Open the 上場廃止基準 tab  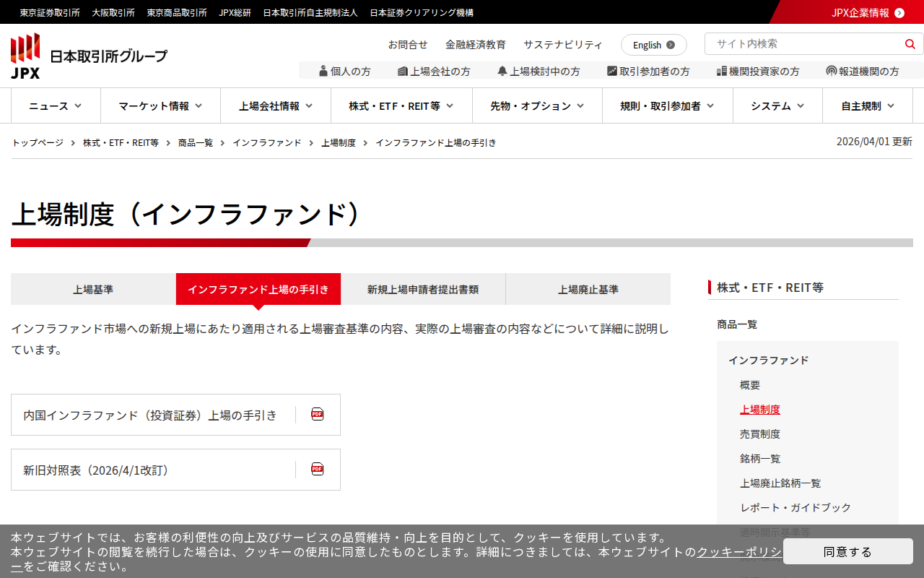click(588, 289)
